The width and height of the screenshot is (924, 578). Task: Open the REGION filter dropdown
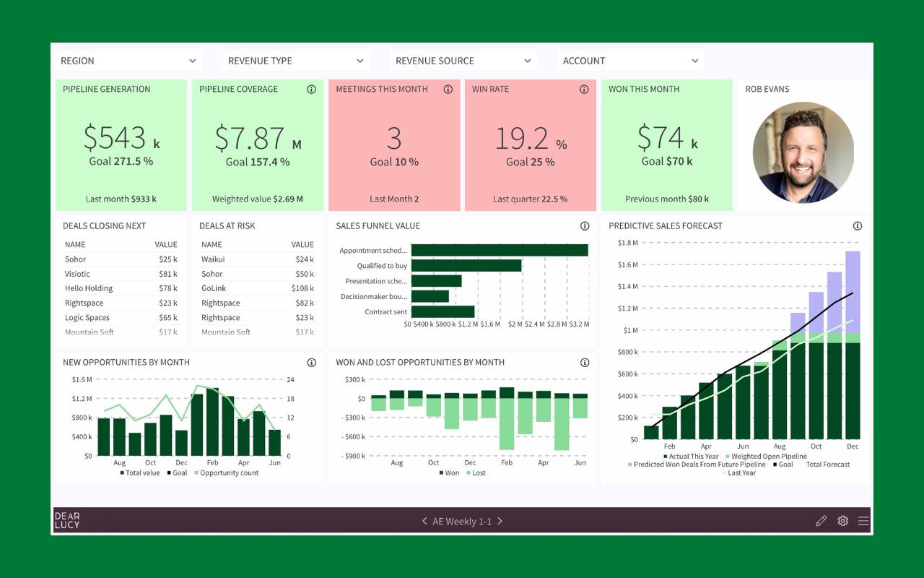[128, 61]
